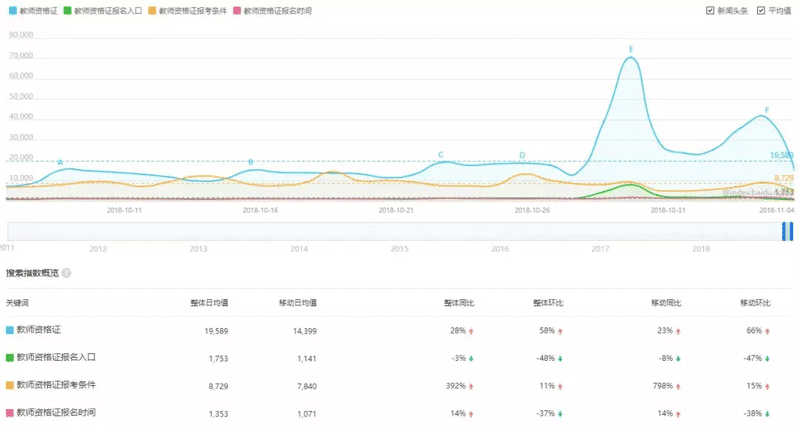Viewport: 799px width, 427px height.
Task: Open news marker F on the chart
Action: [767, 109]
